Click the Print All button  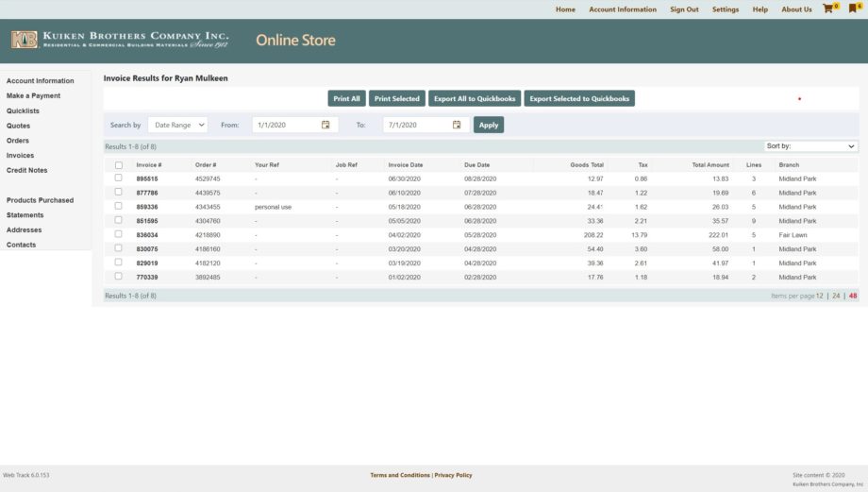(346, 98)
